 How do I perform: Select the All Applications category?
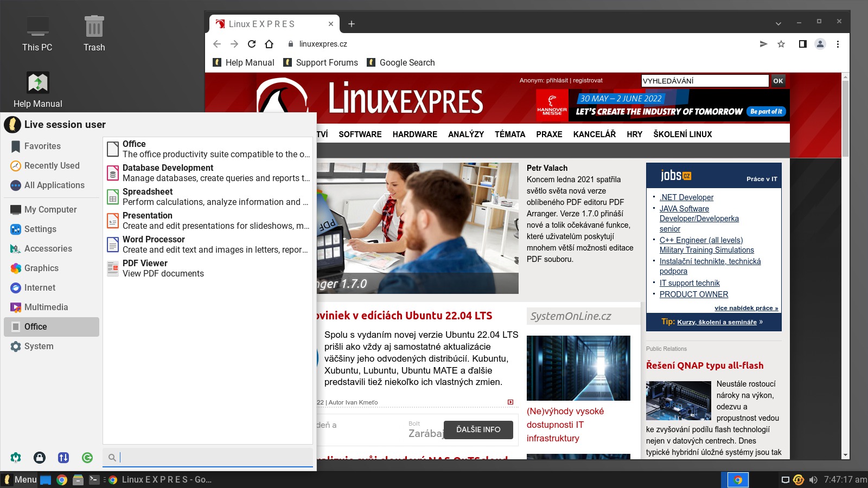coord(52,185)
